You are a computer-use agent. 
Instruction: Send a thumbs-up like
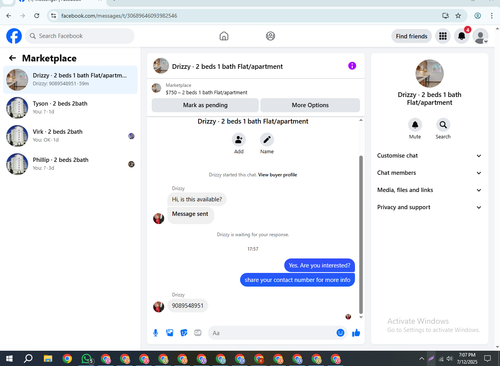(356, 333)
